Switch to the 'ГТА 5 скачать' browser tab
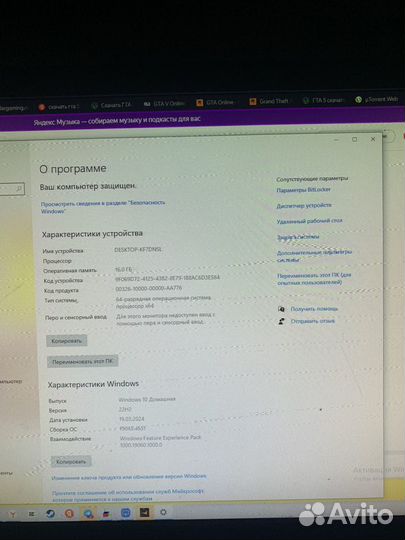Viewport: 405px width, 540px height. click(323, 100)
